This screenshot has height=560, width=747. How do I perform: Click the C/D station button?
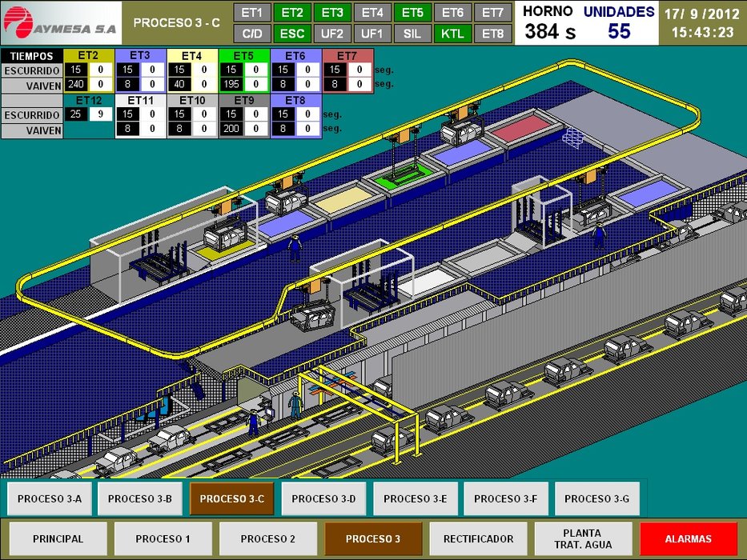(252, 34)
